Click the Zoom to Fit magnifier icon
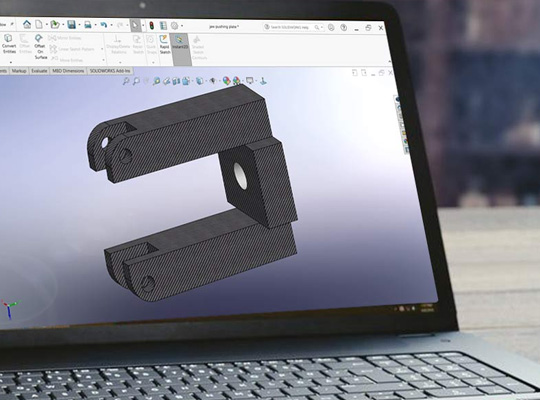This screenshot has height=400, width=540. [x=126, y=81]
